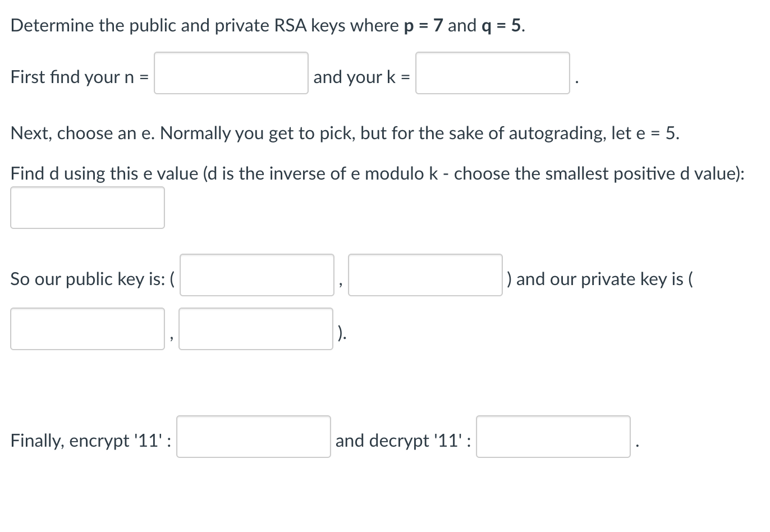The image size is (770, 532).
Task: Click the k value input field
Action: click(492, 73)
